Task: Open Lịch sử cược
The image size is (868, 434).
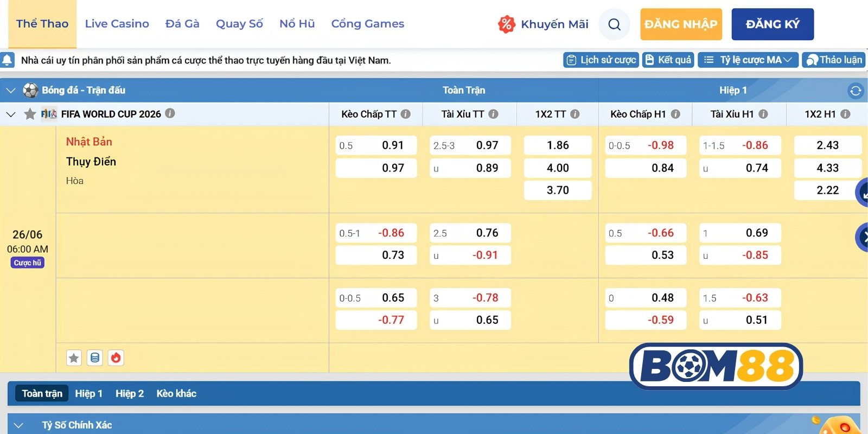Action: tap(601, 60)
